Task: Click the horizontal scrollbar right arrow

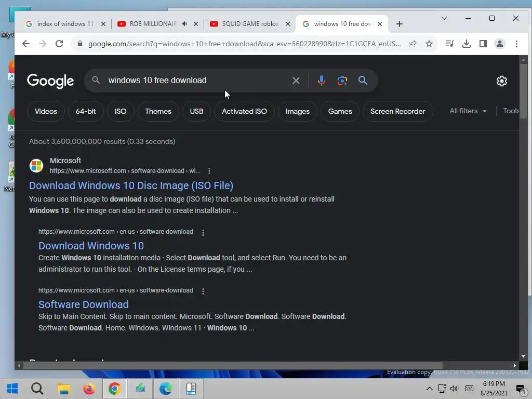Action: [515, 365]
